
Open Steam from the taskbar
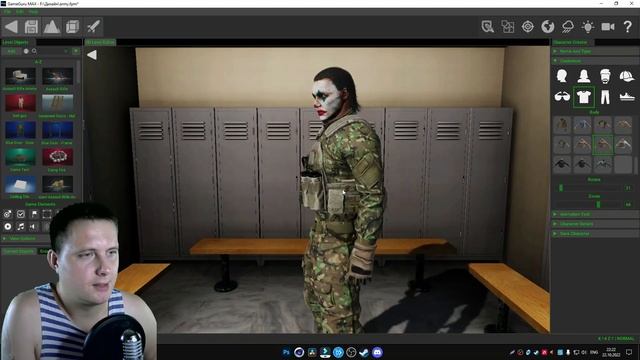[364, 352]
